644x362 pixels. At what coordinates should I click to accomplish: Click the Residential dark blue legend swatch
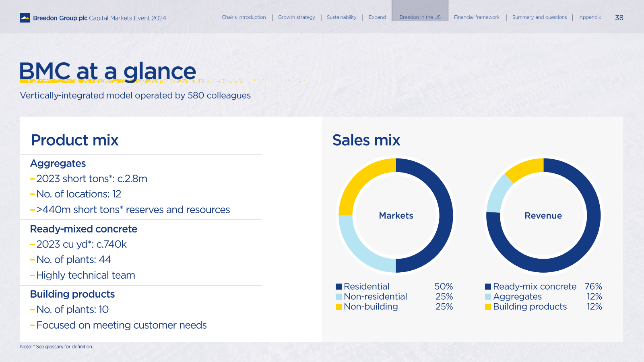pos(339,286)
